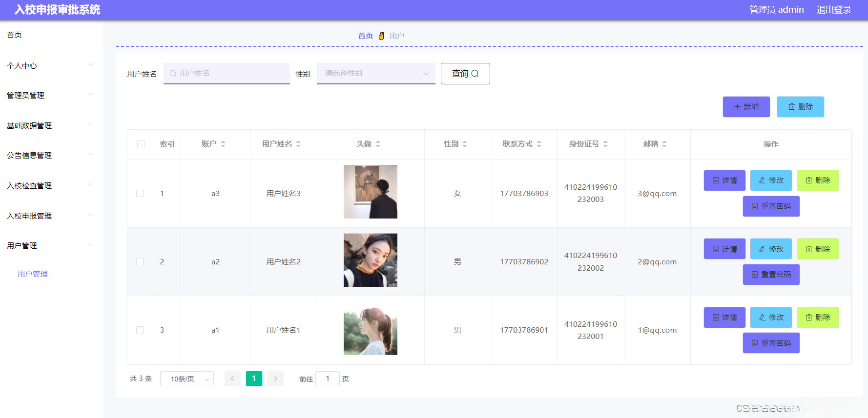
Task: Click 修改 for user a2
Action: (x=771, y=249)
